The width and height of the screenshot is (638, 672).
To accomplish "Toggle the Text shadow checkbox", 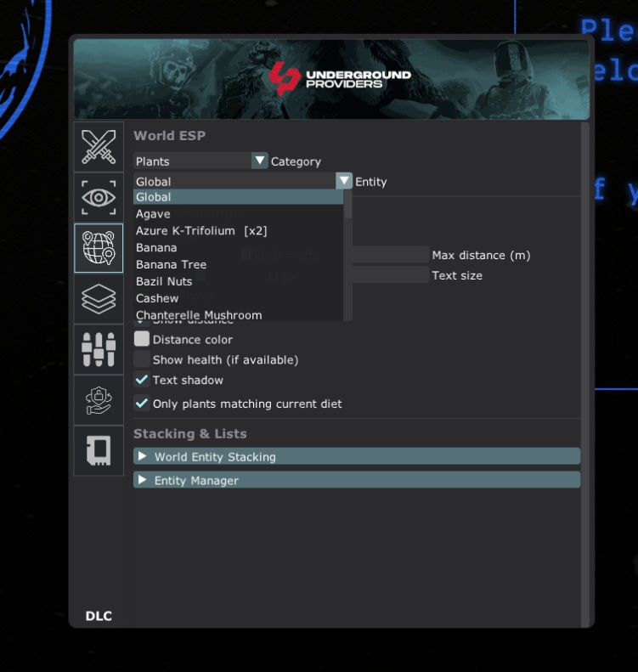I will [141, 380].
